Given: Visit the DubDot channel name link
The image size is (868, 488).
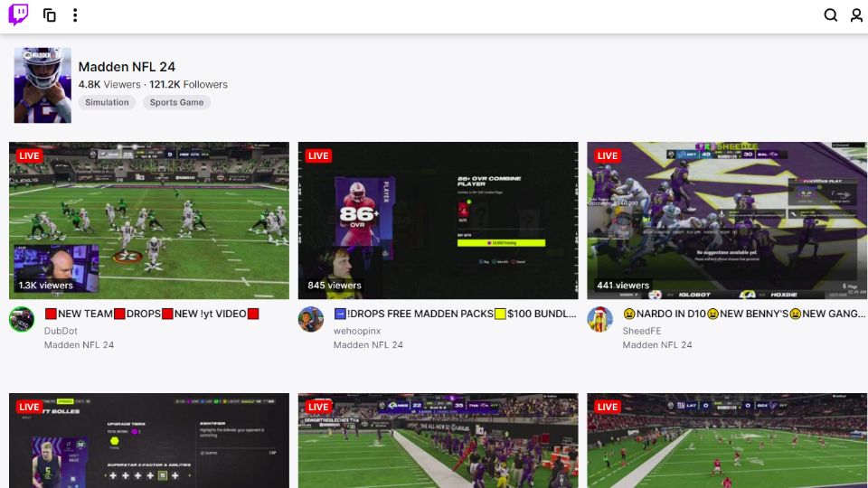Looking at the screenshot, I should [x=61, y=331].
